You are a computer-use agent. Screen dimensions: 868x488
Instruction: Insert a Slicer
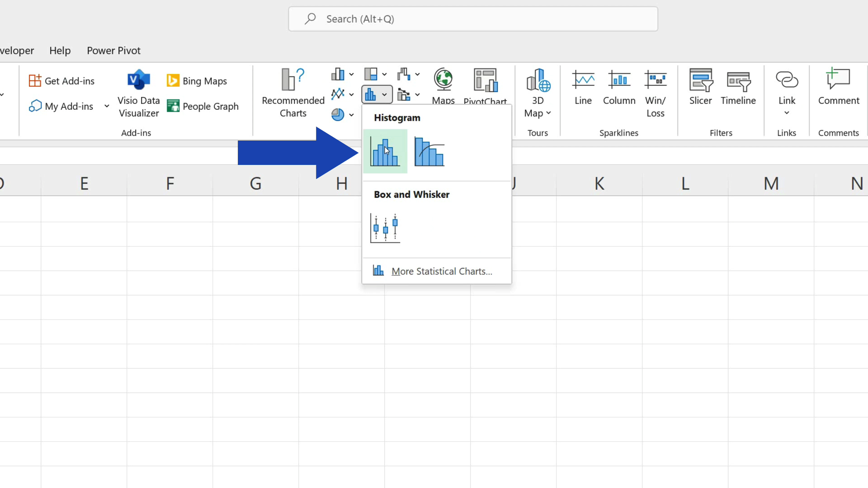[x=700, y=87]
